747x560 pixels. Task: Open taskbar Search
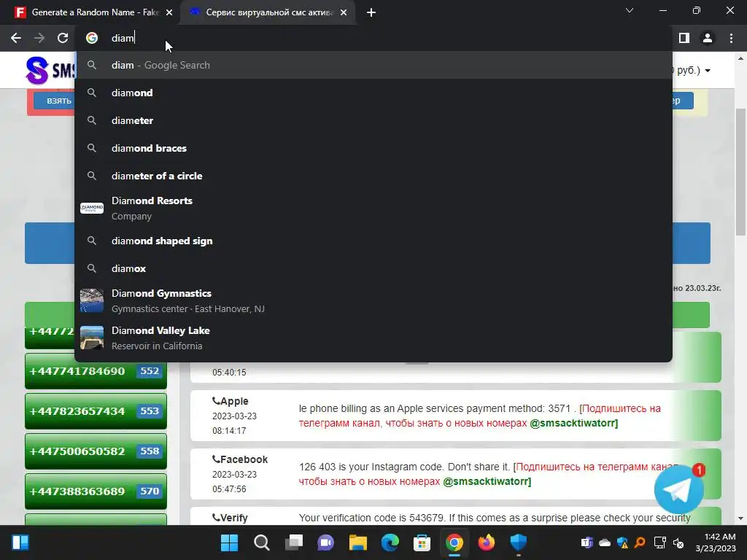pos(262,542)
